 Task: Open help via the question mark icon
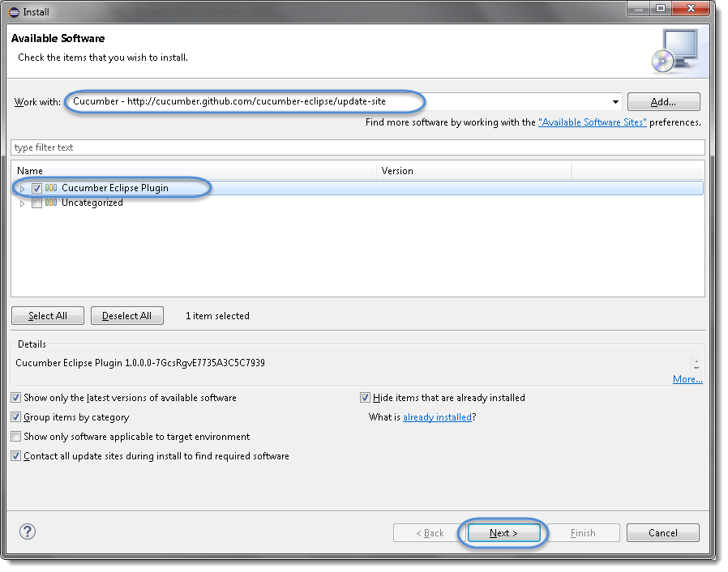point(27,531)
